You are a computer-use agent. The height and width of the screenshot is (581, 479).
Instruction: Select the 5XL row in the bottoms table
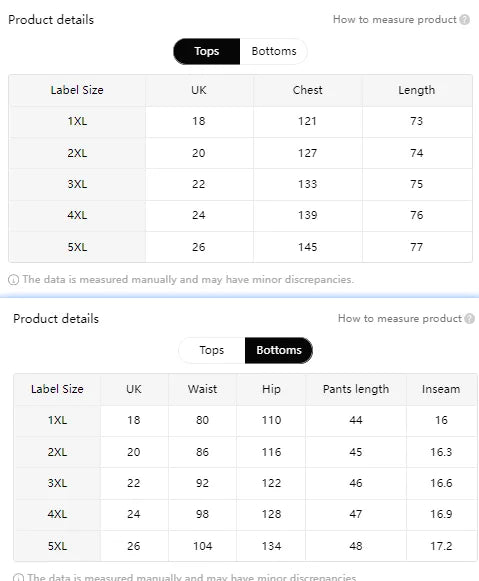pos(245,546)
